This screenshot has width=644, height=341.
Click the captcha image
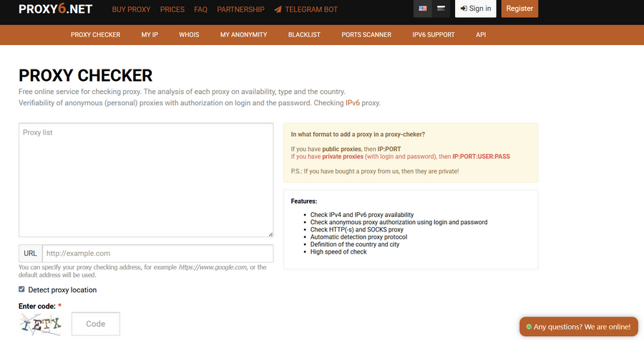(x=40, y=325)
